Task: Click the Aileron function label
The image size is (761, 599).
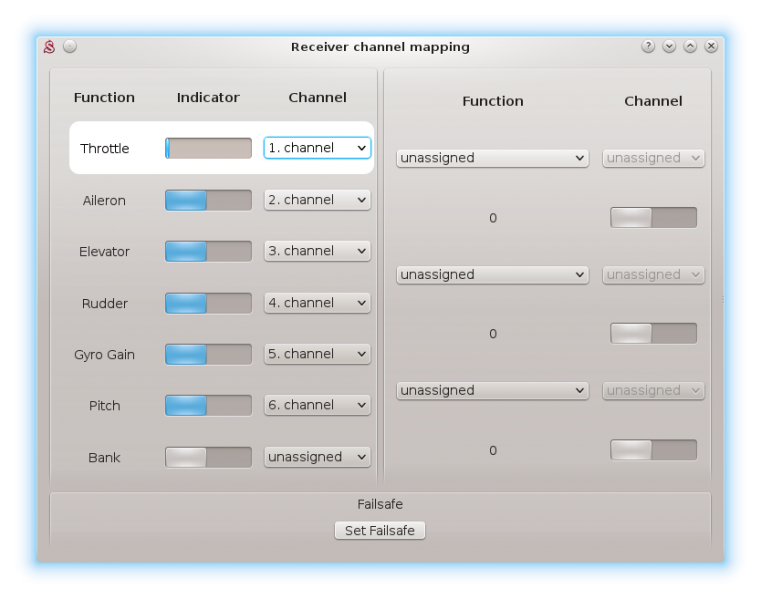Action: click(104, 200)
